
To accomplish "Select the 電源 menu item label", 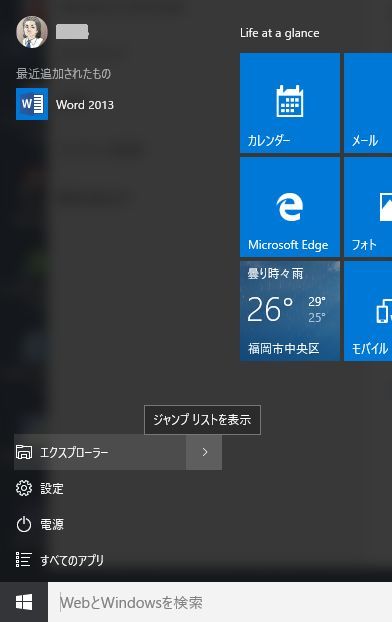I will 52,525.
